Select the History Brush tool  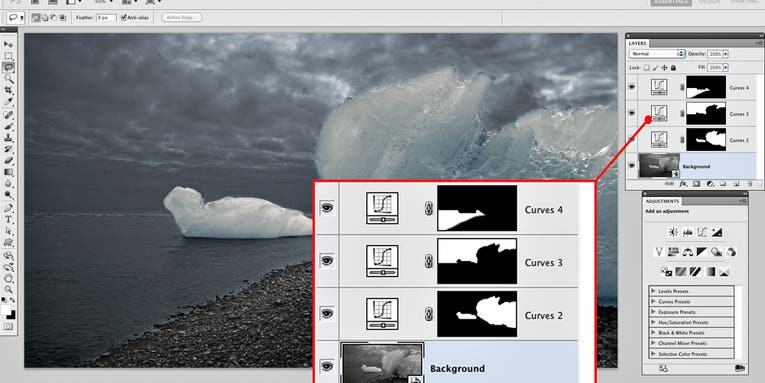click(9, 148)
